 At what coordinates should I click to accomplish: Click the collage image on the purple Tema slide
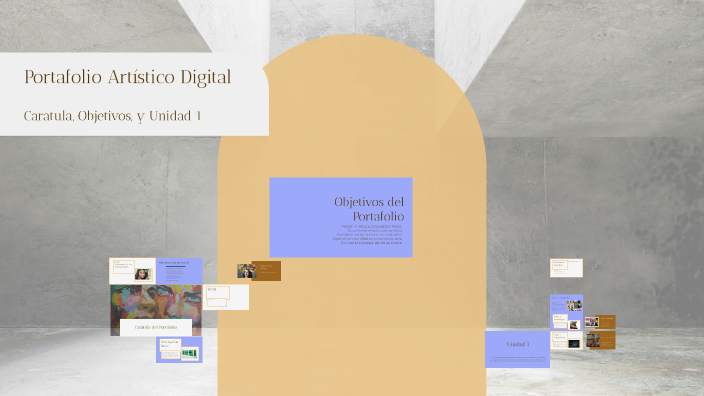click(574, 306)
